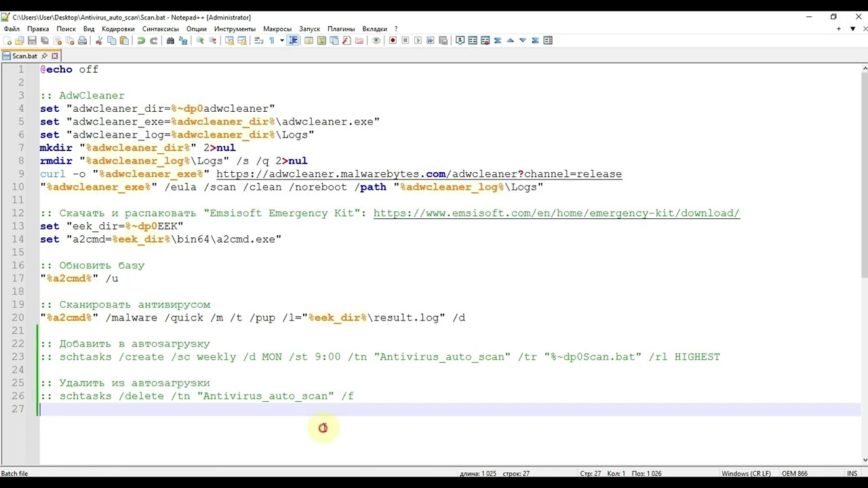Open Find with the binoculars icon
The width and height of the screenshot is (868, 488).
point(170,41)
